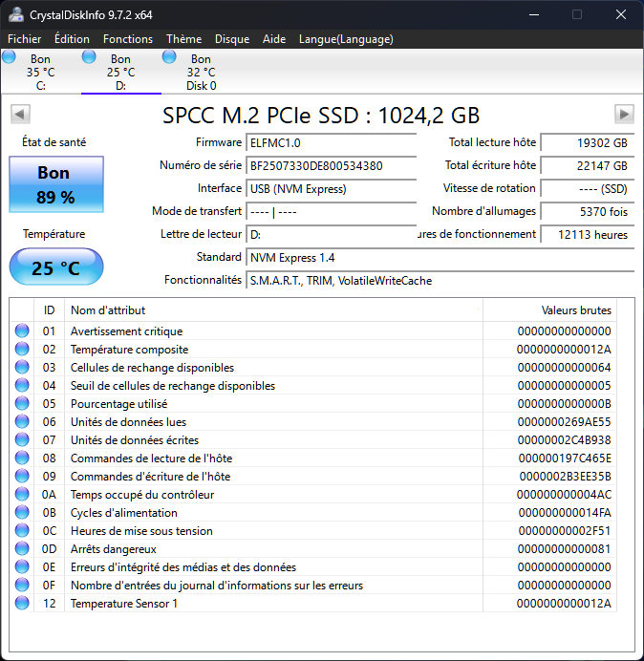Viewport: 644px width, 661px height.
Task: Click the Nom d'attribut column header
Action: [x=273, y=310]
